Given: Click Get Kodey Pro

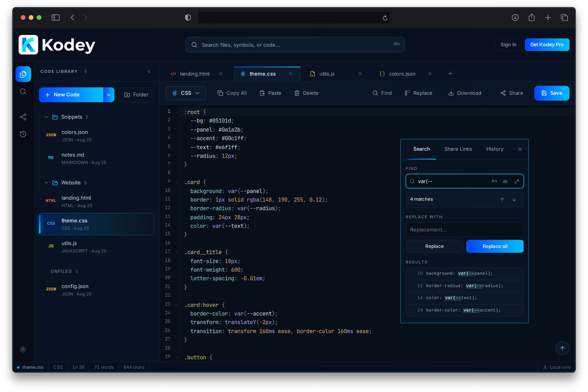Looking at the screenshot, I should pos(547,45).
